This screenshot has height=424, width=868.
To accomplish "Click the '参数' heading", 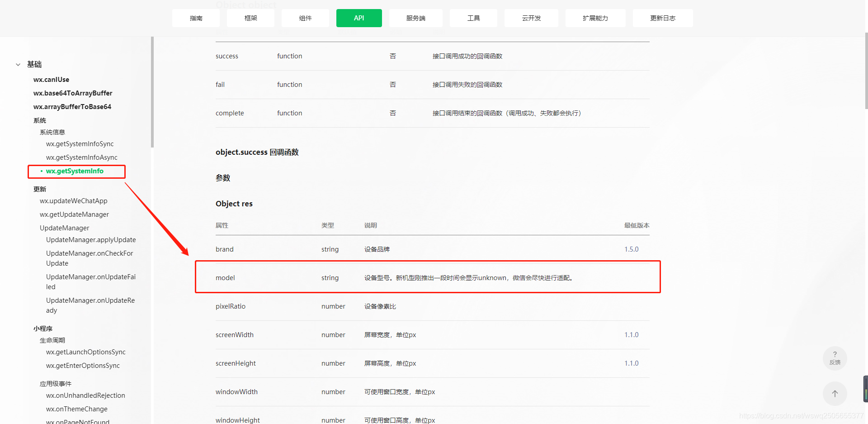I will [223, 178].
